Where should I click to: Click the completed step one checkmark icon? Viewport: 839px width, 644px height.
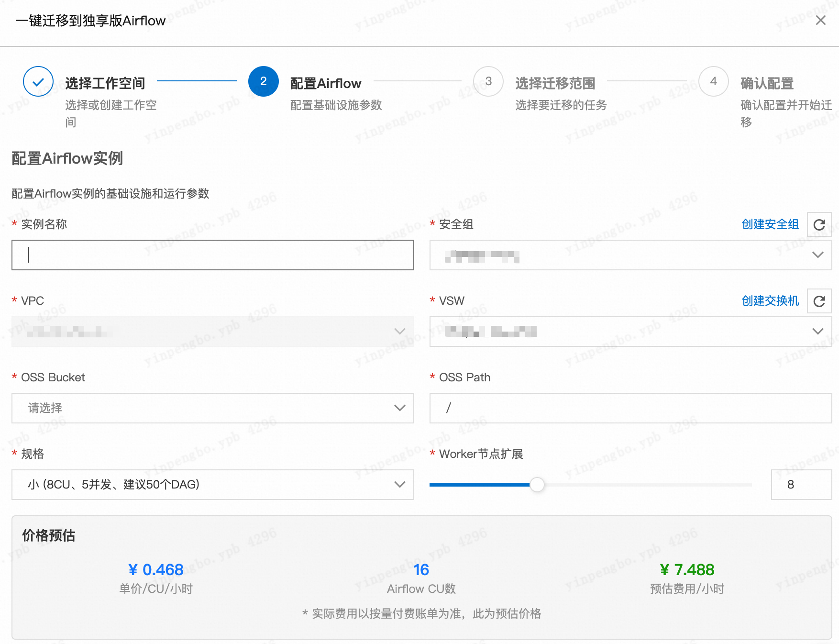tap(38, 81)
